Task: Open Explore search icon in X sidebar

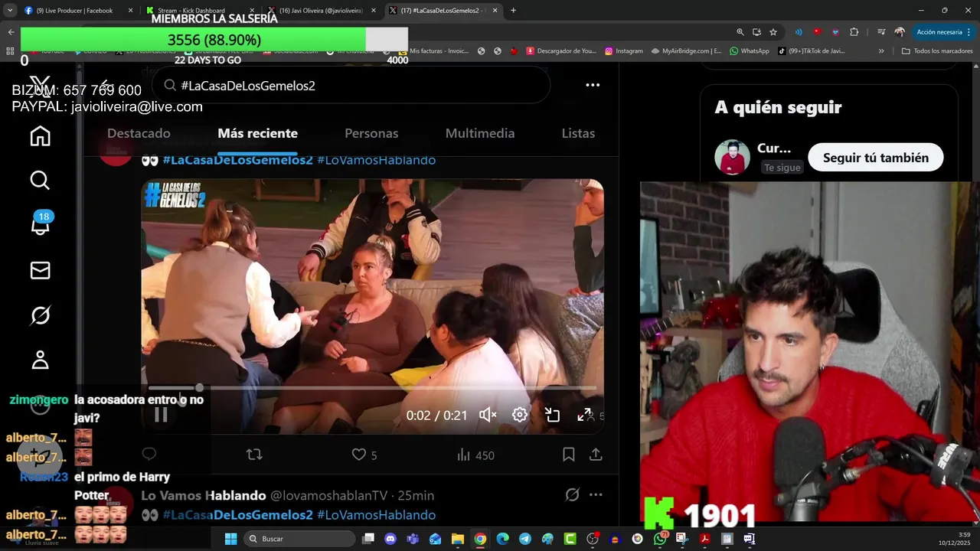Action: pyautogui.click(x=40, y=181)
